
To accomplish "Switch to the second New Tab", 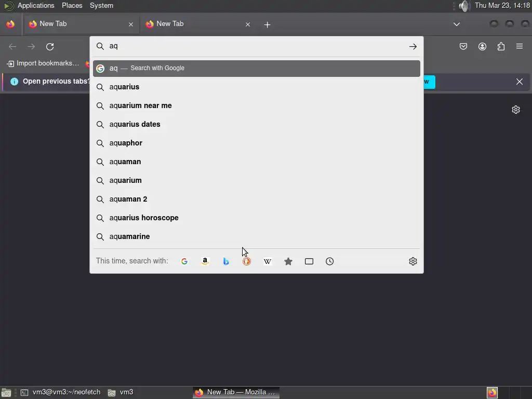I will tap(198, 24).
